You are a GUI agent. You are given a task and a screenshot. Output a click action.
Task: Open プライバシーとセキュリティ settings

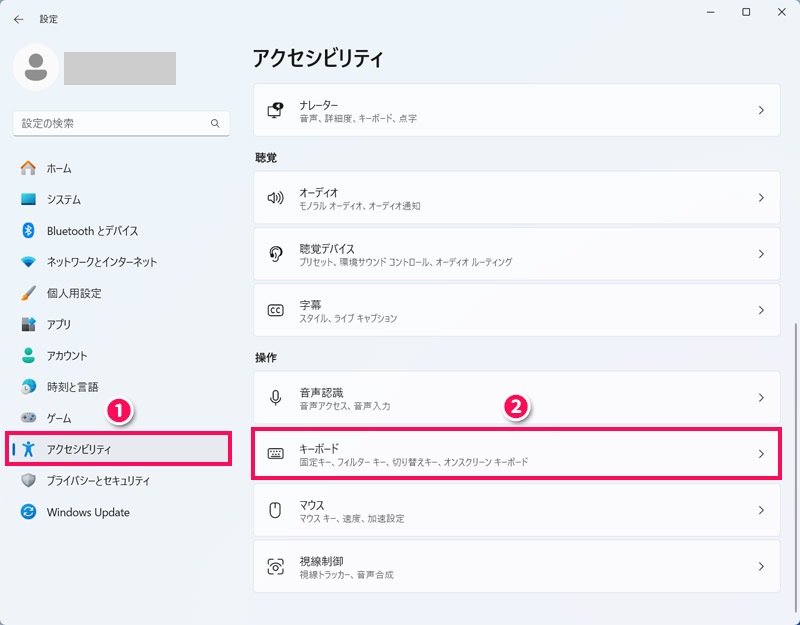coord(98,481)
